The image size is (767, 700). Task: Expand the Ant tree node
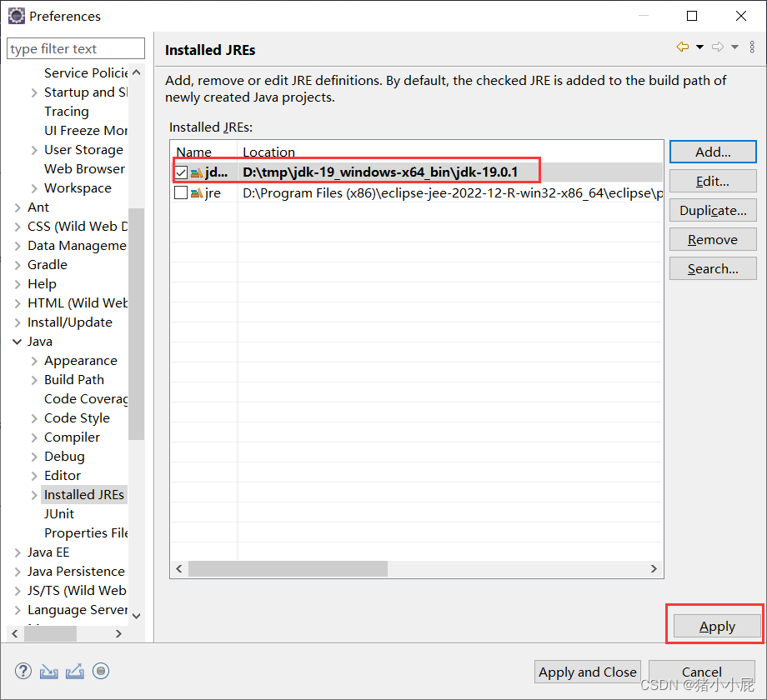tap(18, 207)
